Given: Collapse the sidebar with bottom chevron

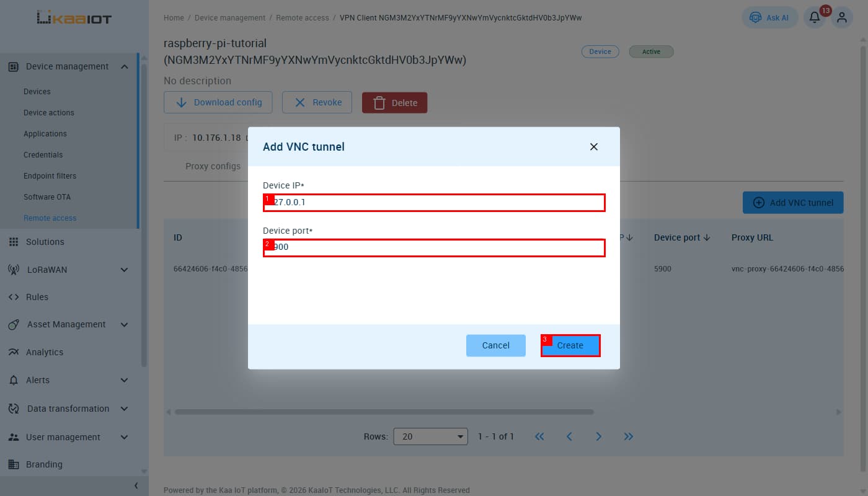Looking at the screenshot, I should click(x=136, y=486).
